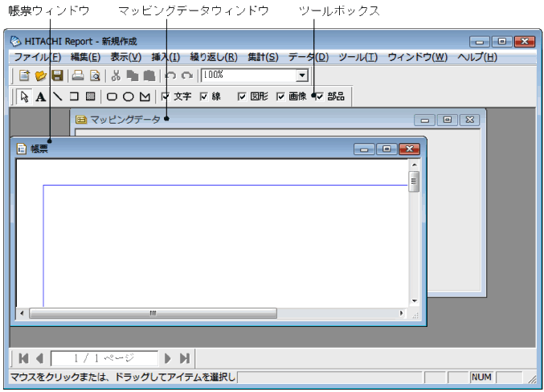Select the arrow pointer tool
Screen dimensions: 544x392
pyautogui.click(x=24, y=96)
